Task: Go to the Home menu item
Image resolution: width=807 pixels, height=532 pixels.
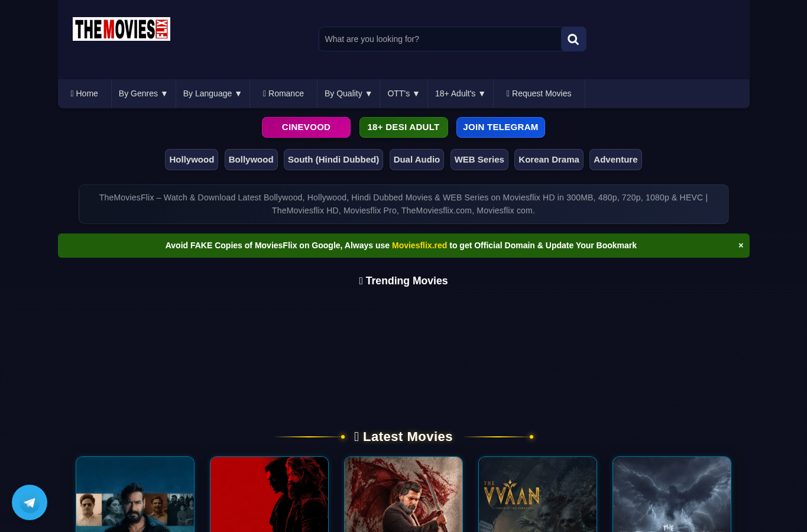Action: (x=85, y=93)
